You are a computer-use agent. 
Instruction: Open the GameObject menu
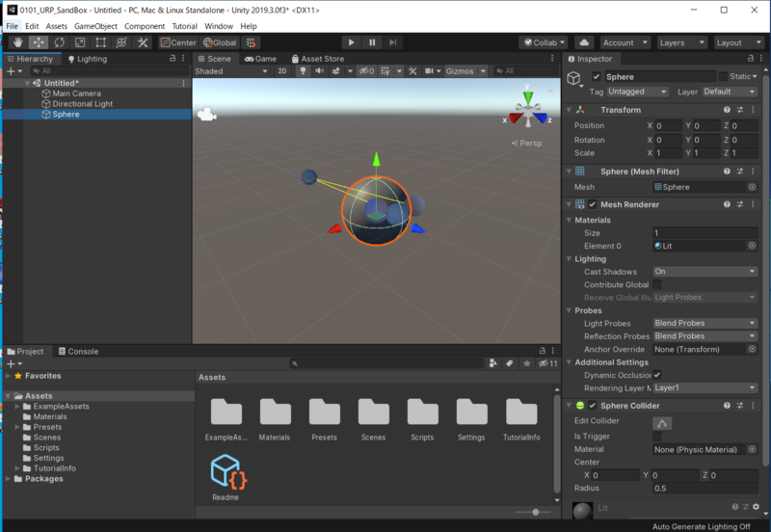pos(95,26)
